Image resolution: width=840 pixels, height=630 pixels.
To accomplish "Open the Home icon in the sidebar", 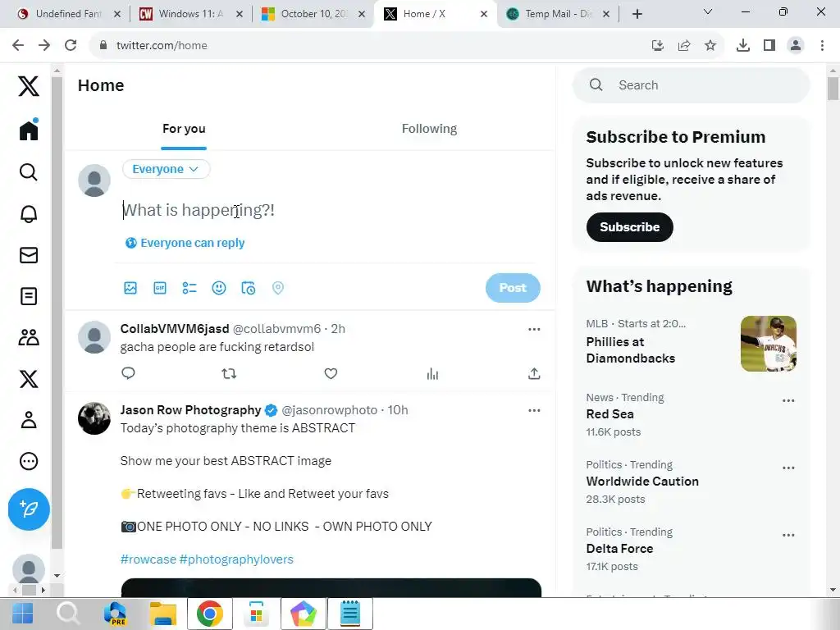I will click(29, 130).
